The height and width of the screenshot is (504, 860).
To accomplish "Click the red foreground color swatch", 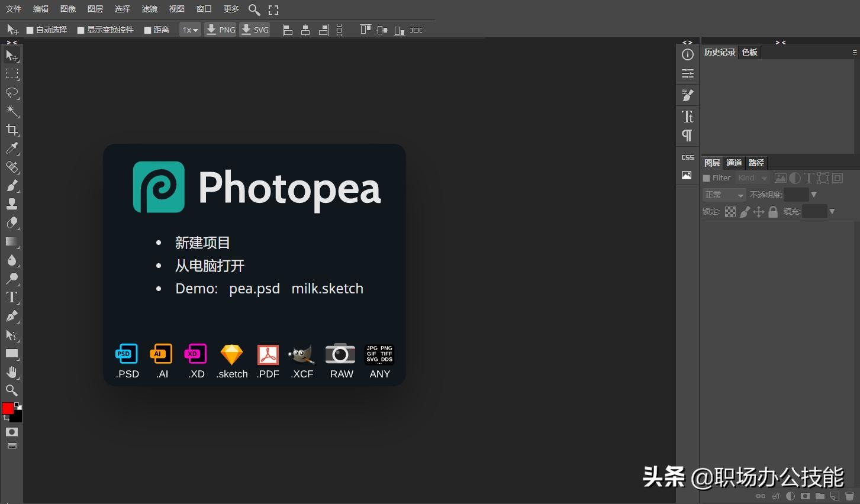I will [x=8, y=408].
